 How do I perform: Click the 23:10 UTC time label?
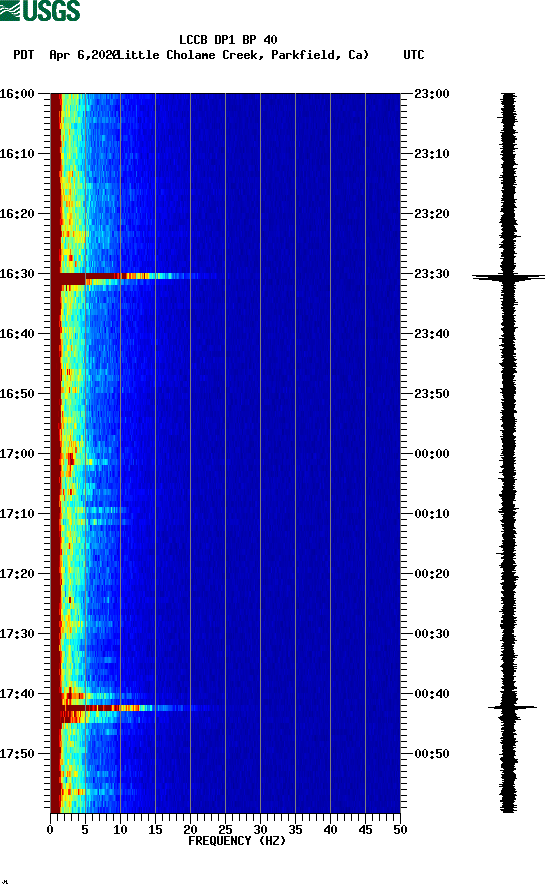point(432,154)
